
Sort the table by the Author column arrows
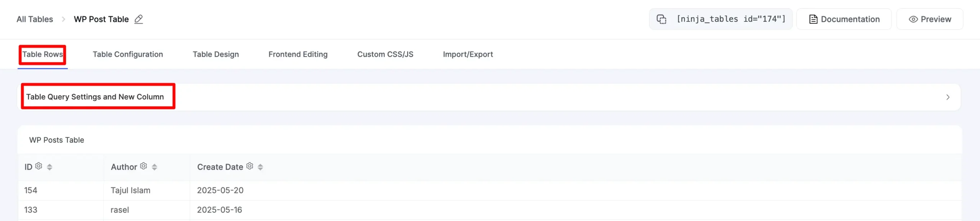pos(154,167)
